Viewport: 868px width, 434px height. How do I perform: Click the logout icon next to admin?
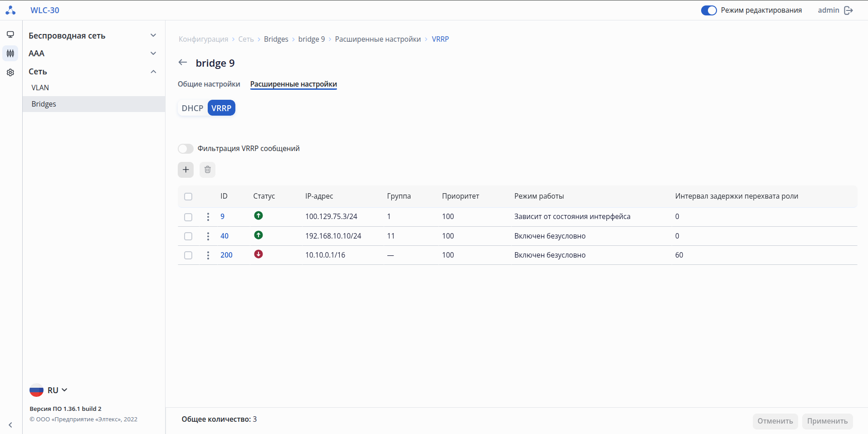pyautogui.click(x=848, y=10)
